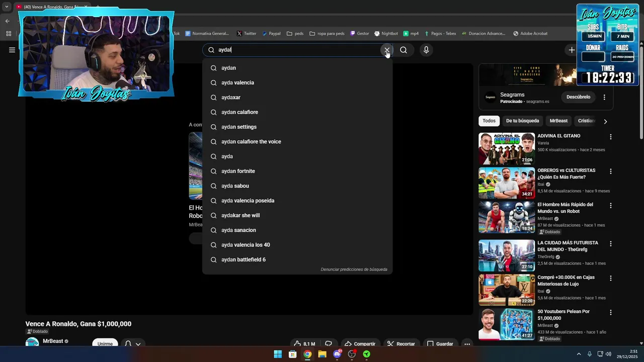This screenshot has width=644, height=362.
Task: Choose suggestion ayda sabou
Action: (x=297, y=186)
